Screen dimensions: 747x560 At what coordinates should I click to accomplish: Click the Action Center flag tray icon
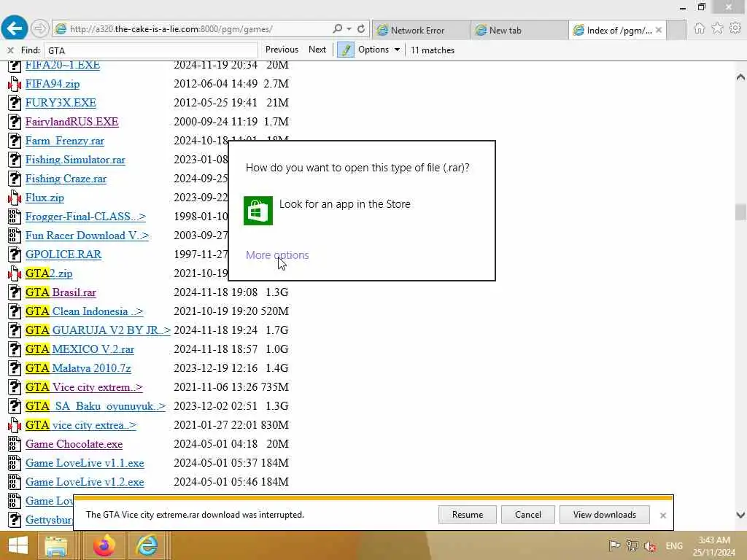click(x=614, y=545)
